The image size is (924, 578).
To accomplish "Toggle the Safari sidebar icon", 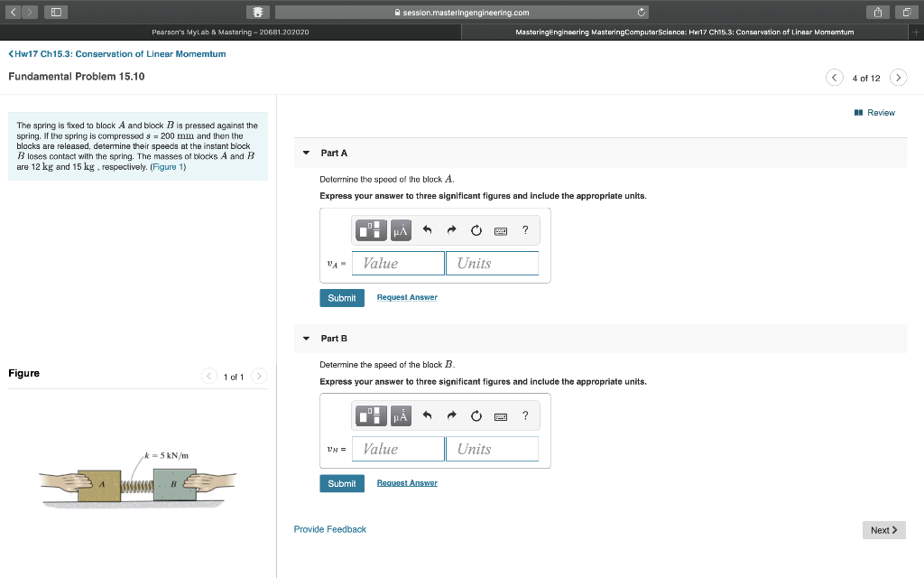I will click(54, 12).
